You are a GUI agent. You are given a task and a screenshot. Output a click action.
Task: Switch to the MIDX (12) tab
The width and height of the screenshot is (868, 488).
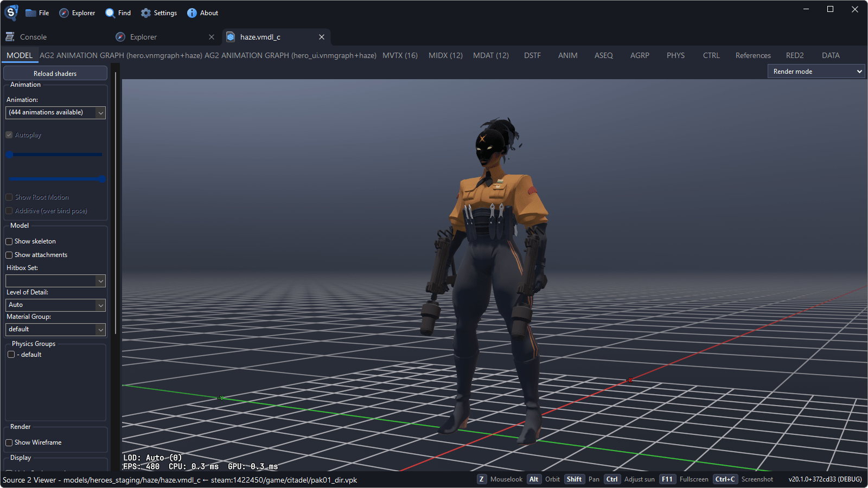click(445, 55)
